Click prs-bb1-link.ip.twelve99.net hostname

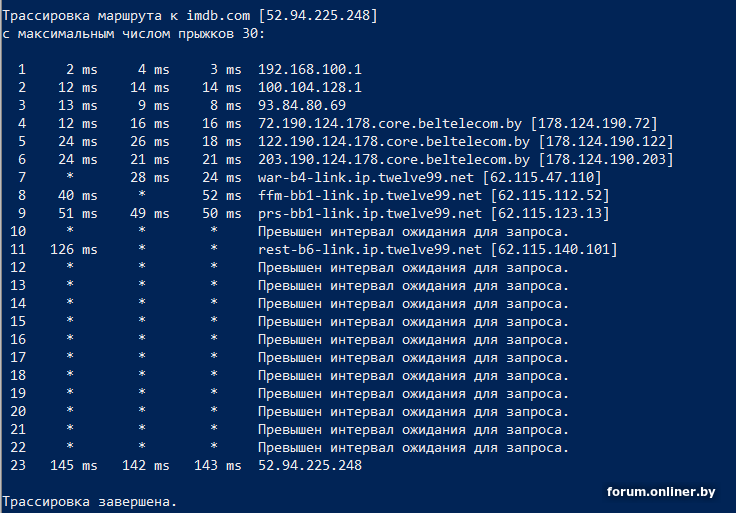[x=370, y=214]
